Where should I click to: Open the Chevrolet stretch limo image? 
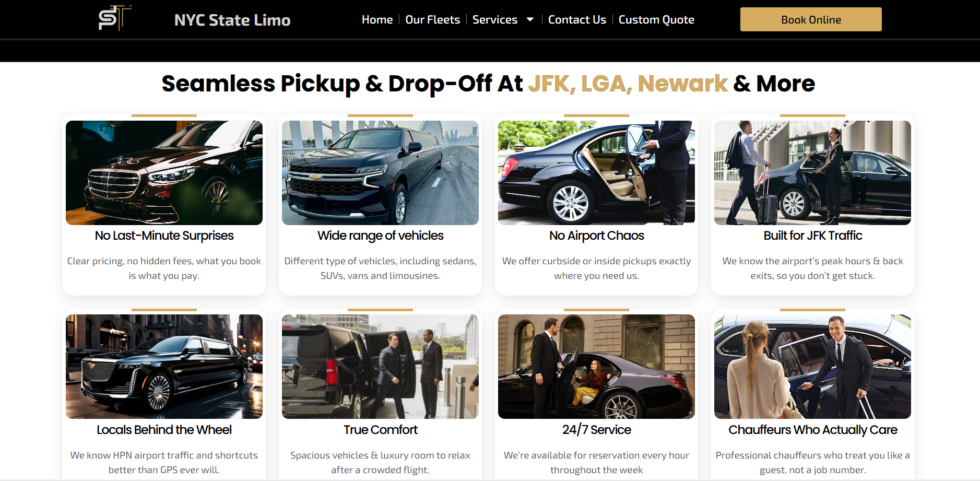380,173
